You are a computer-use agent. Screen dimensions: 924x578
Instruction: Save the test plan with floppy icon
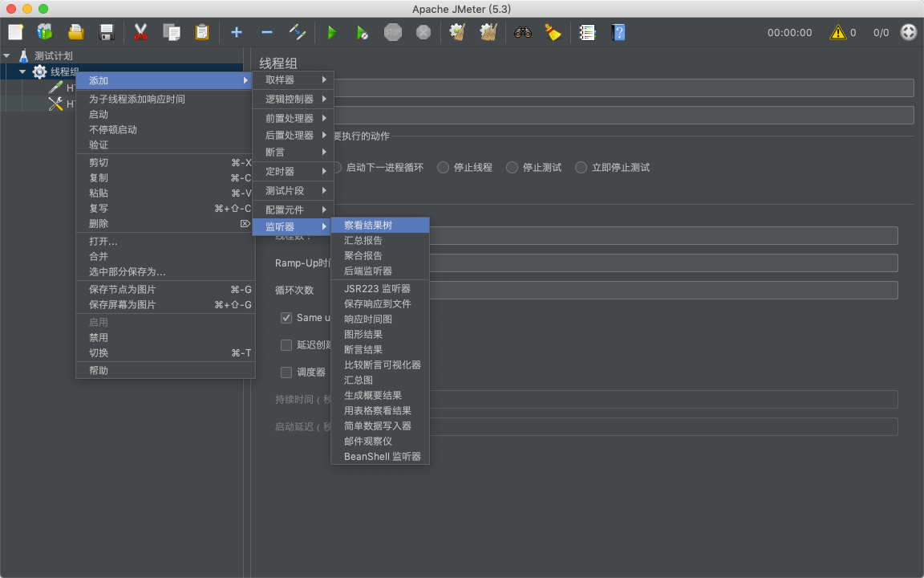107,32
